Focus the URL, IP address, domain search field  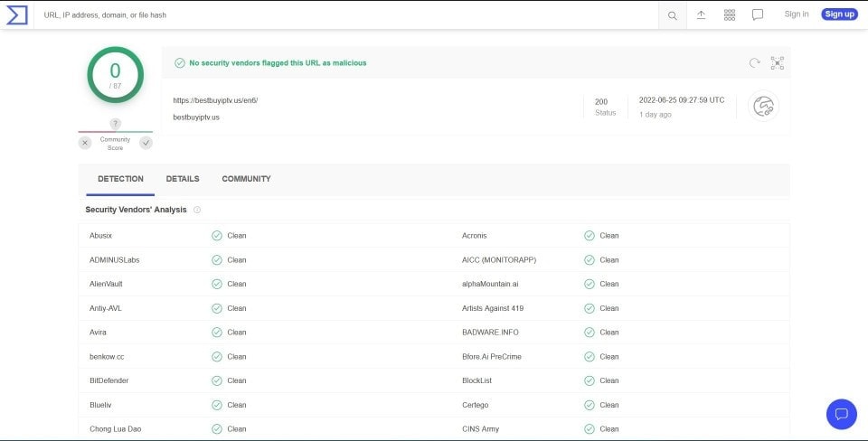(349, 15)
